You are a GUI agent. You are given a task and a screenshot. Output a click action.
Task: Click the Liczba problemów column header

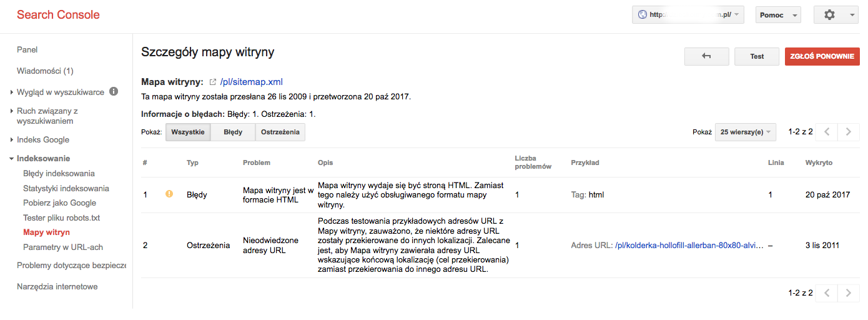[533, 162]
